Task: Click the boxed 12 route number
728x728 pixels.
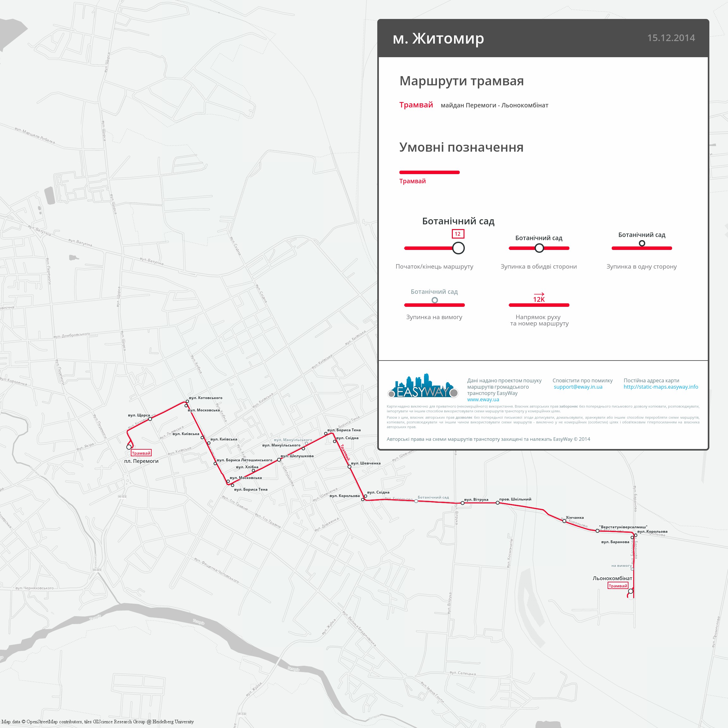Action: pos(458,234)
